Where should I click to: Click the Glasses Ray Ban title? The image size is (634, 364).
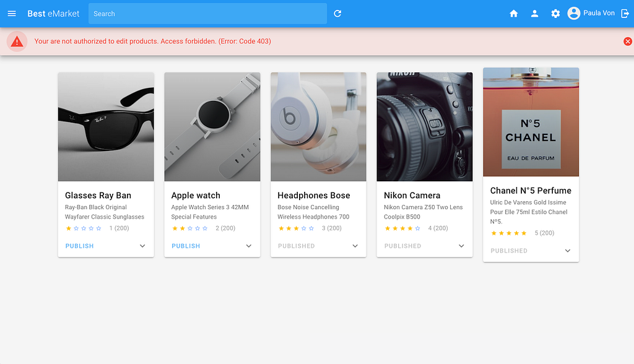[x=98, y=196]
